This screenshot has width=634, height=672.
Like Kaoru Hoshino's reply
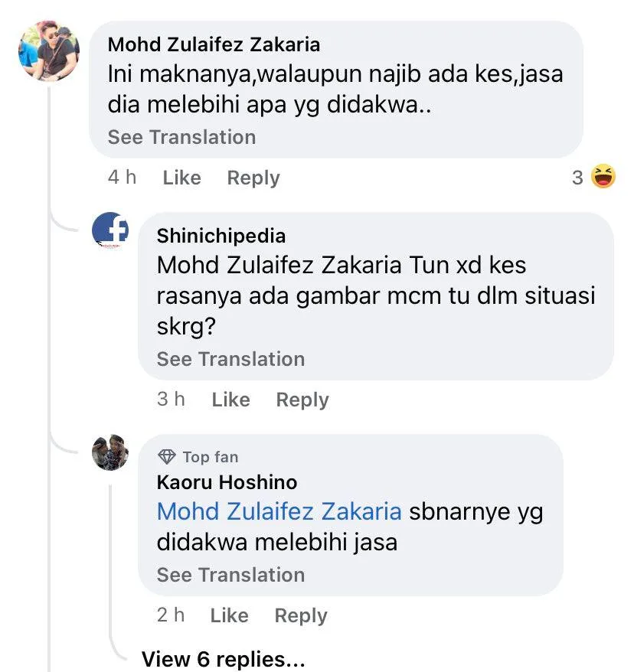pos(229,615)
